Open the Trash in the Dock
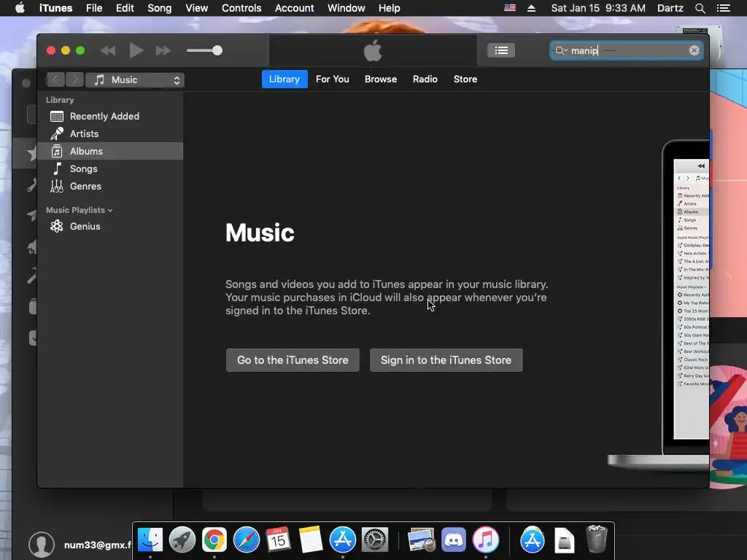 pos(596,539)
